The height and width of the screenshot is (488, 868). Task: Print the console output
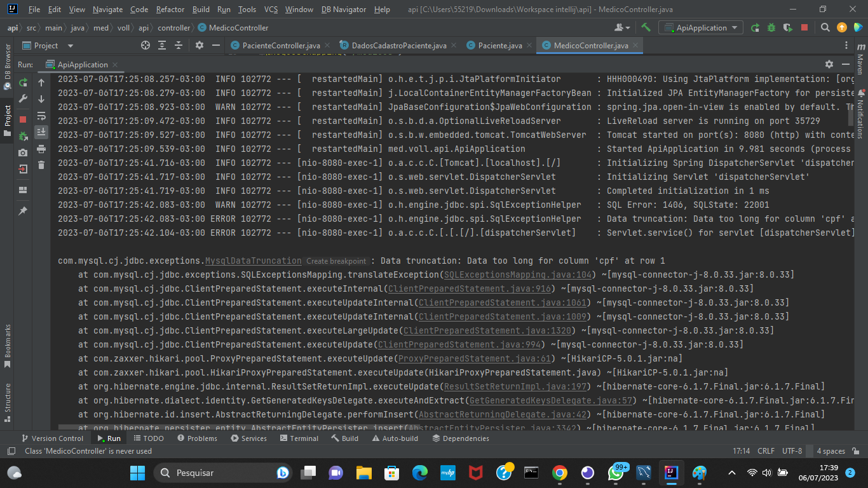pyautogui.click(x=41, y=149)
